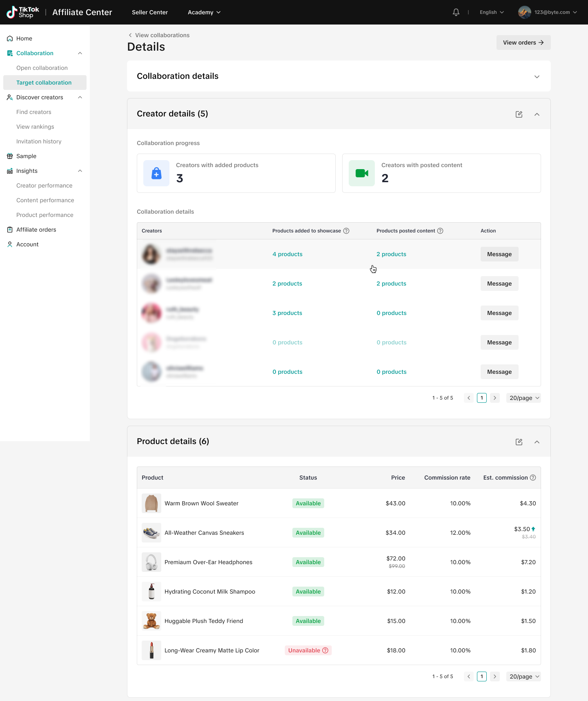Click help icon beside Products added to showcase

click(x=346, y=231)
